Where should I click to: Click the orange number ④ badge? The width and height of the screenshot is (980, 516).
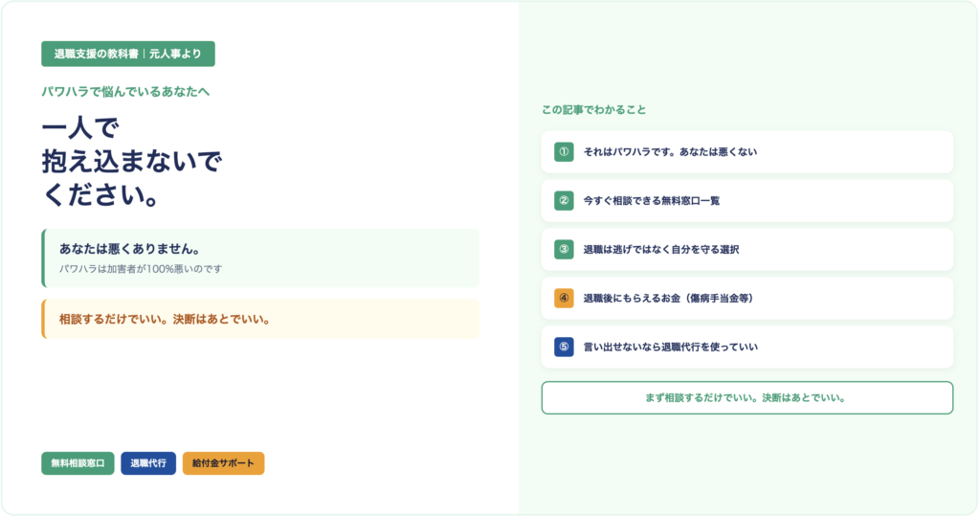pos(564,299)
